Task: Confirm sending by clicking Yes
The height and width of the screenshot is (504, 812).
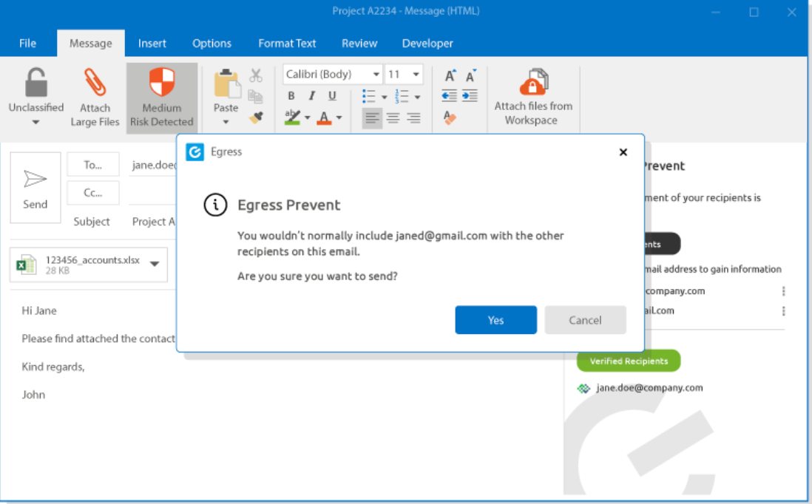Action: click(x=495, y=320)
